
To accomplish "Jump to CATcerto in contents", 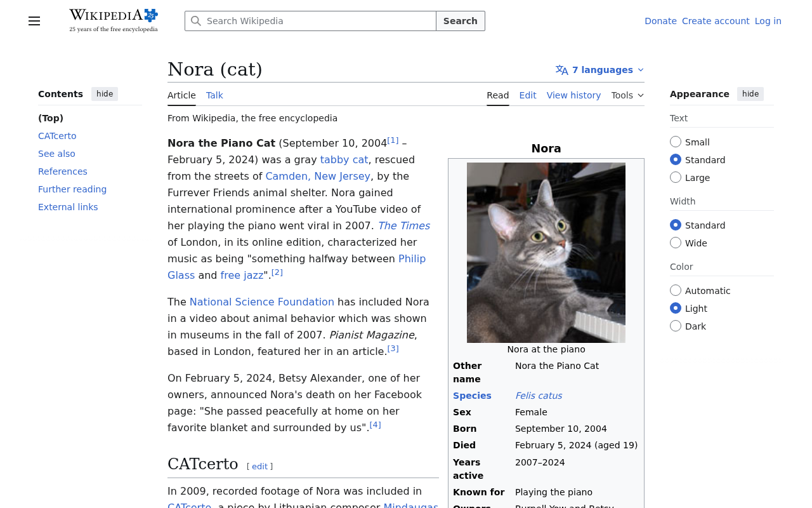I will [57, 136].
